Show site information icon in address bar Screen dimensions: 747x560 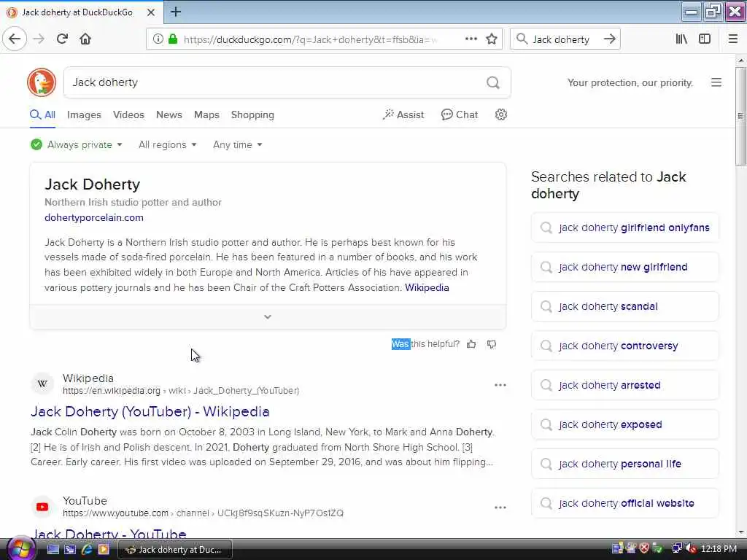(x=158, y=39)
